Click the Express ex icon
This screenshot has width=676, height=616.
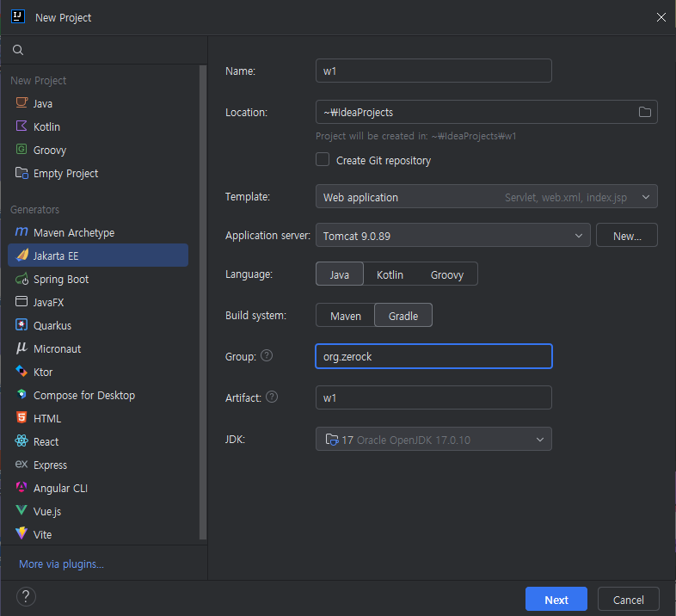[x=22, y=465]
